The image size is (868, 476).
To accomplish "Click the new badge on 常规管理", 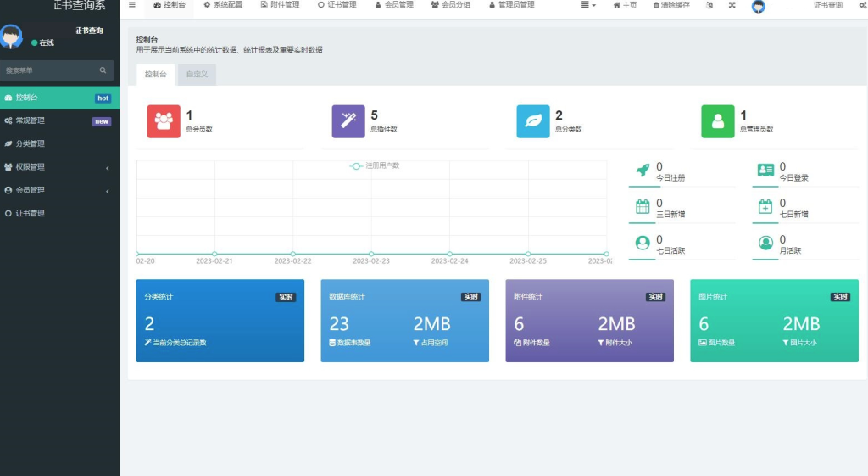I will click(102, 121).
